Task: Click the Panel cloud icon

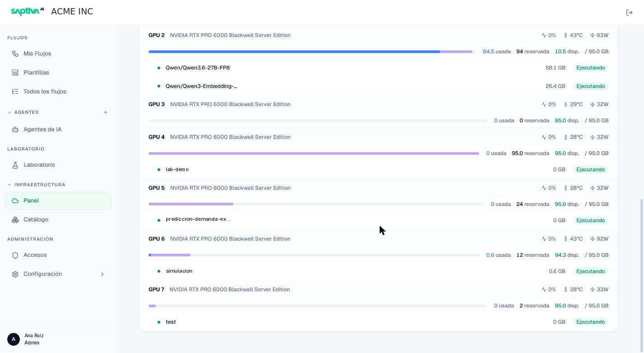Action: pyautogui.click(x=15, y=201)
